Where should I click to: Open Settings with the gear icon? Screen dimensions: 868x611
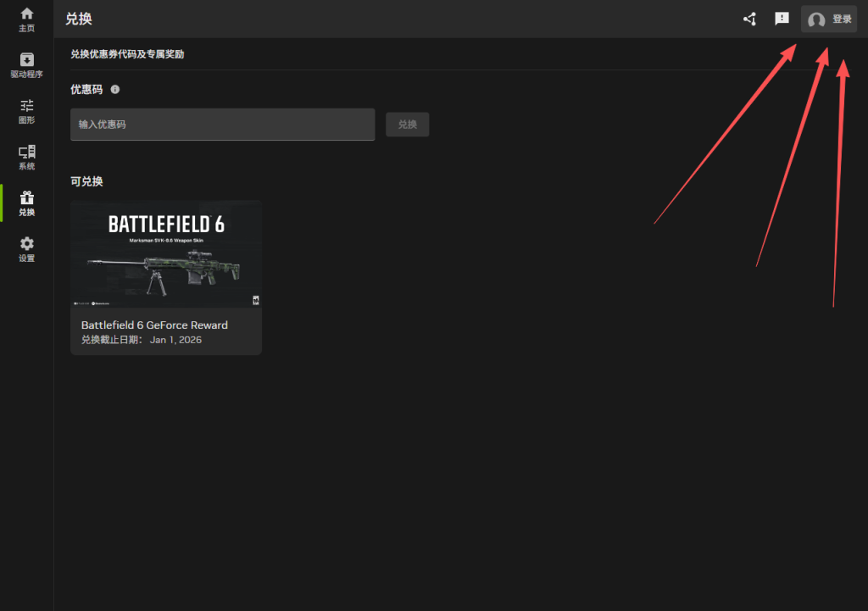point(26,243)
